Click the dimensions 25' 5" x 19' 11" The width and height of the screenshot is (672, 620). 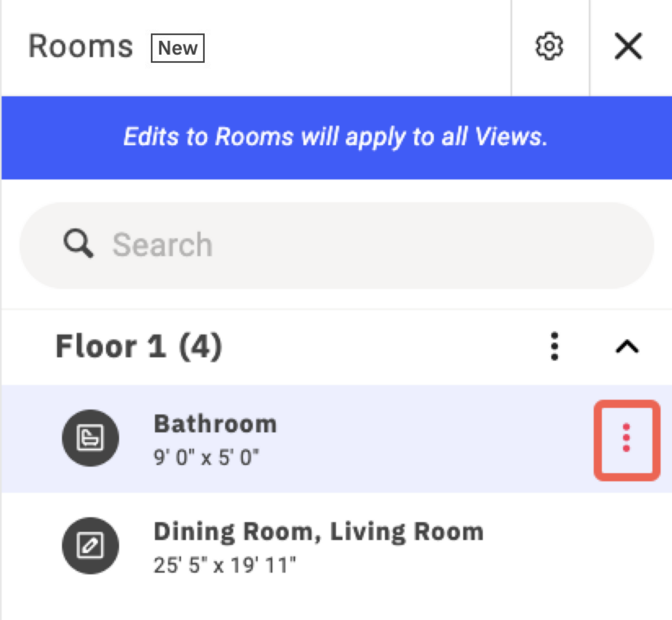click(225, 565)
